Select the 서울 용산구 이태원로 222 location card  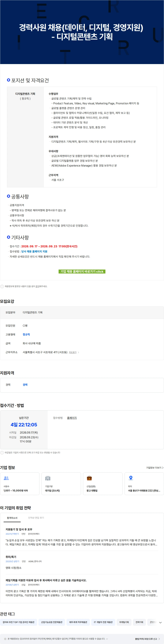[144, 483]
